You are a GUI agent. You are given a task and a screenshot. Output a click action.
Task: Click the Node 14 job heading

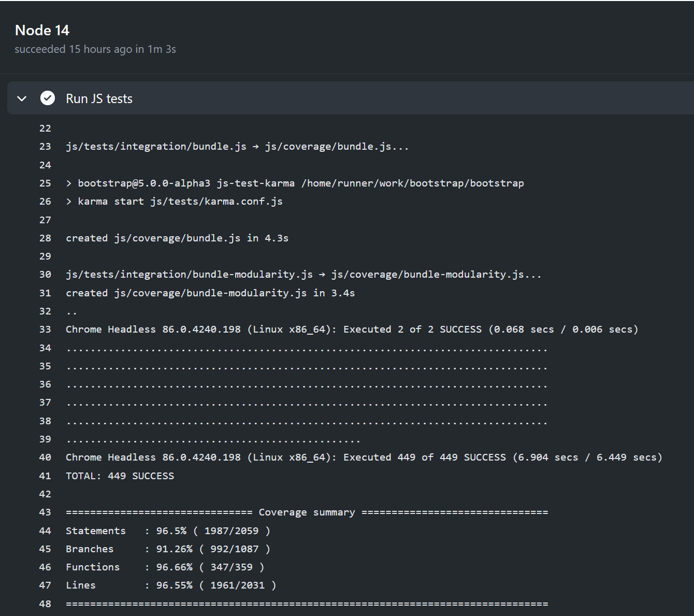(x=42, y=30)
